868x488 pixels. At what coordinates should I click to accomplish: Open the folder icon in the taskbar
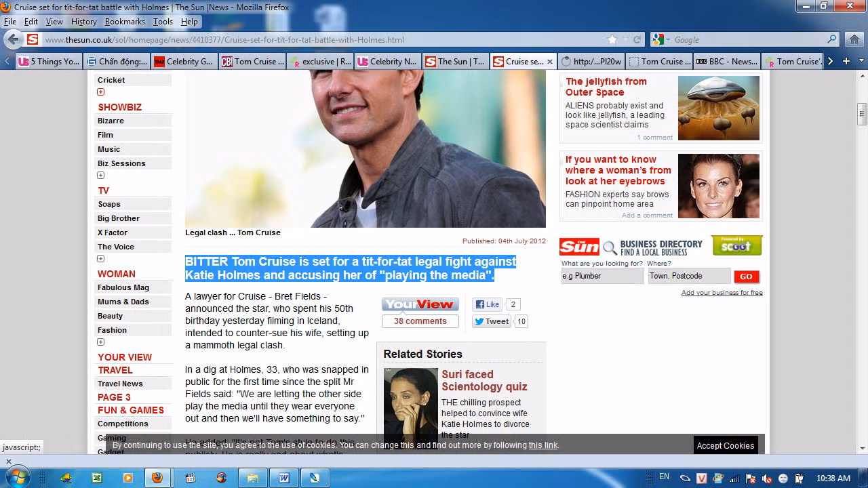(x=253, y=478)
